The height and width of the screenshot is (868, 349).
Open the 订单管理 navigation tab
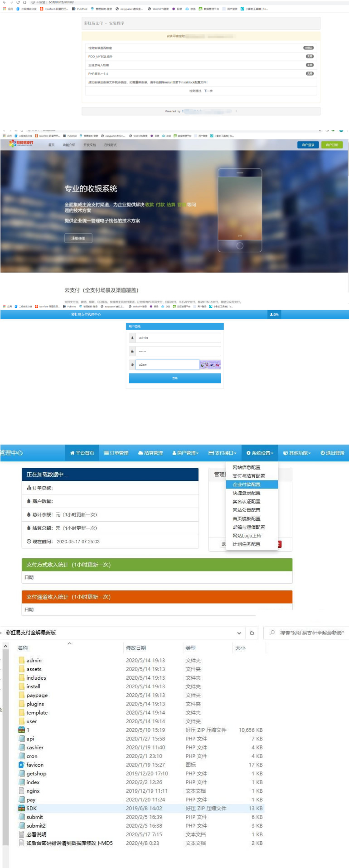116,453
